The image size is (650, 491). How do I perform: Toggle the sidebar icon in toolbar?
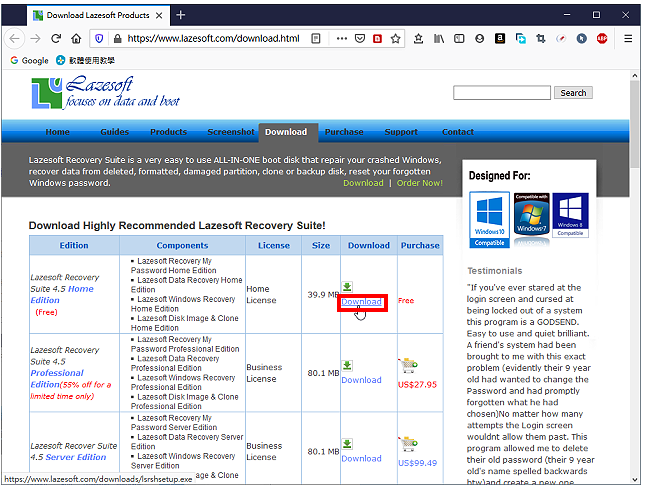coord(459,39)
